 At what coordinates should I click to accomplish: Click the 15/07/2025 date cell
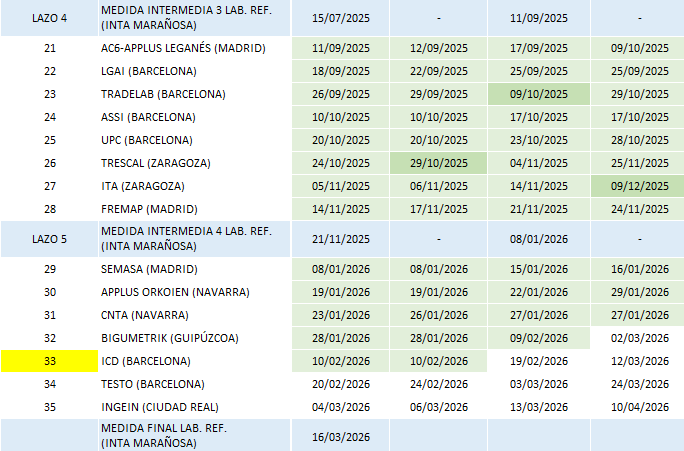(x=341, y=18)
